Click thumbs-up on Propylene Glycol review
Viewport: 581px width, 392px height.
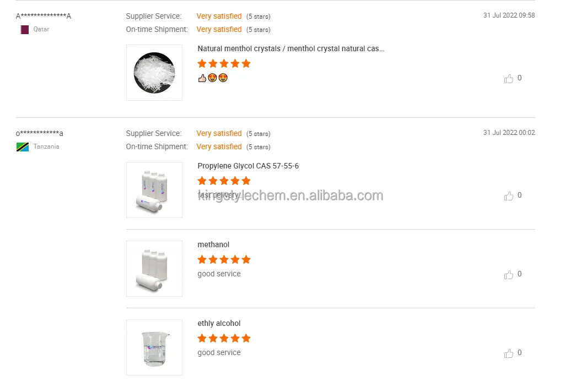point(509,196)
